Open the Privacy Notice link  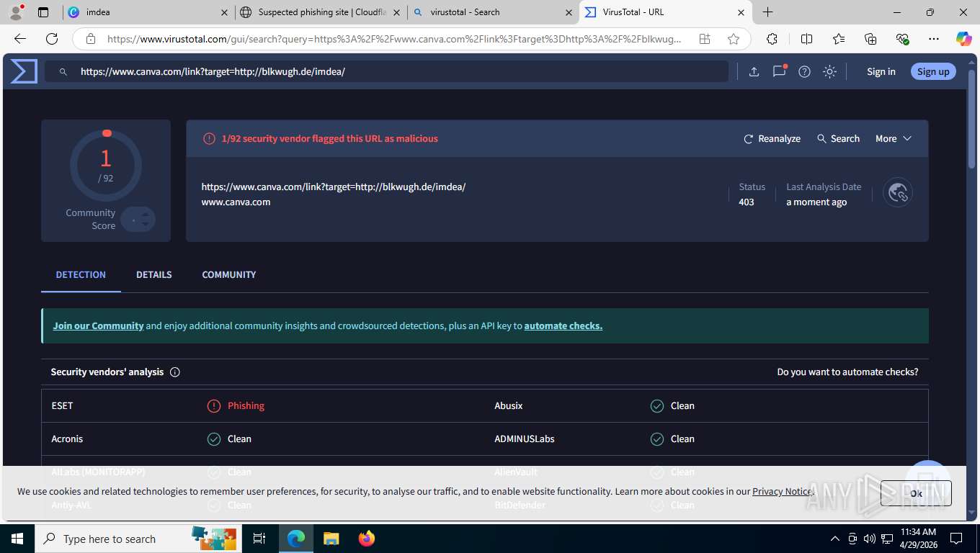781,491
